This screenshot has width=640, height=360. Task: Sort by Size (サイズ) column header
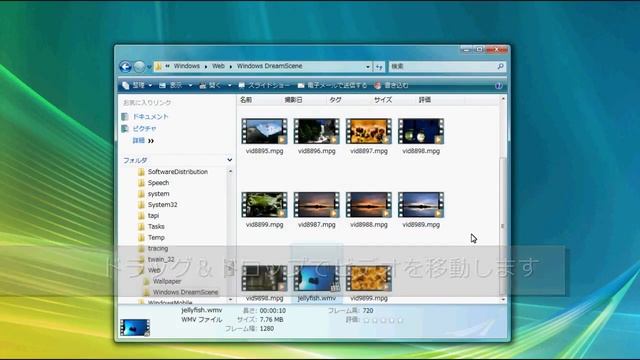tap(383, 100)
